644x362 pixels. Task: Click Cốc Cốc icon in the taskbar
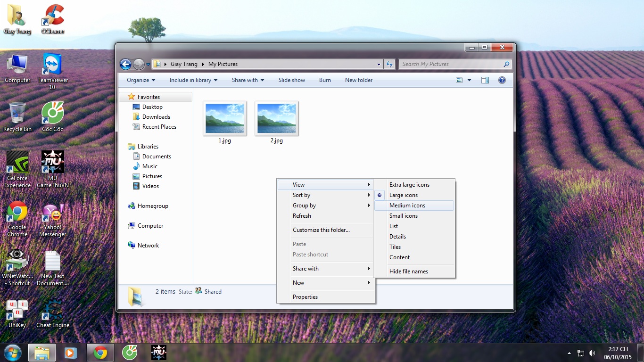[130, 353]
